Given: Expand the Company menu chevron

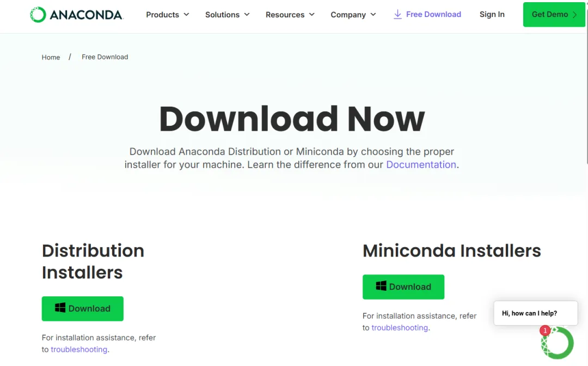Looking at the screenshot, I should (373, 15).
